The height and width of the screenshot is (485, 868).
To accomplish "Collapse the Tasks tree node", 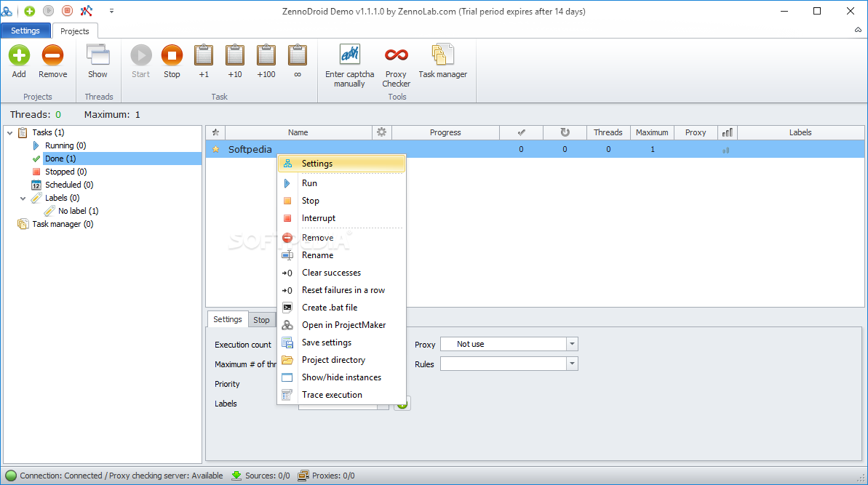I will click(x=10, y=133).
